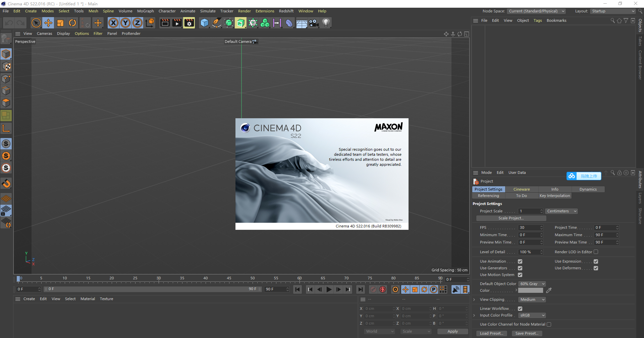
Task: Switch to the Key Interpolation tab
Action: click(555, 196)
